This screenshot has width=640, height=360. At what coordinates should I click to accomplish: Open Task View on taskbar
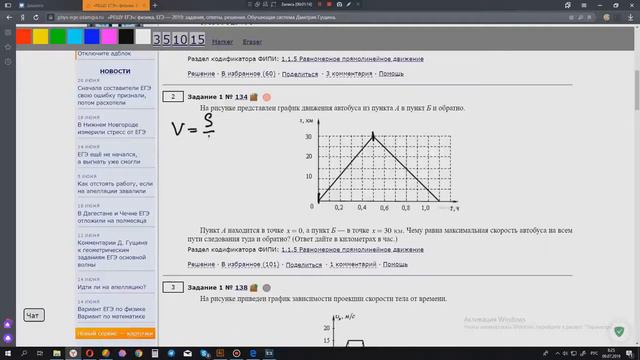tap(40, 353)
